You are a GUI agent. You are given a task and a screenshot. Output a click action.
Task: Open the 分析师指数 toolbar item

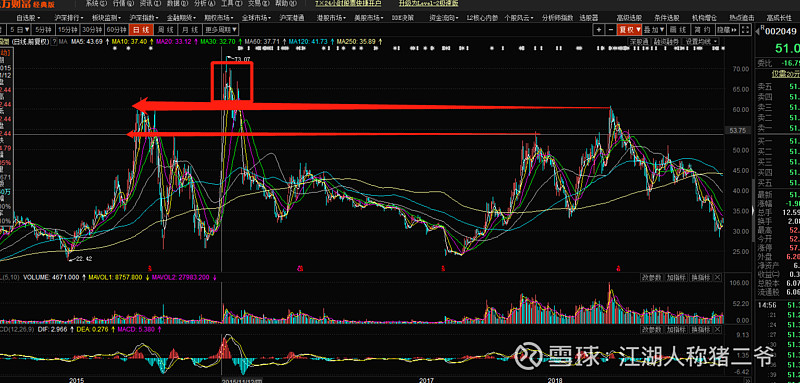tap(557, 17)
